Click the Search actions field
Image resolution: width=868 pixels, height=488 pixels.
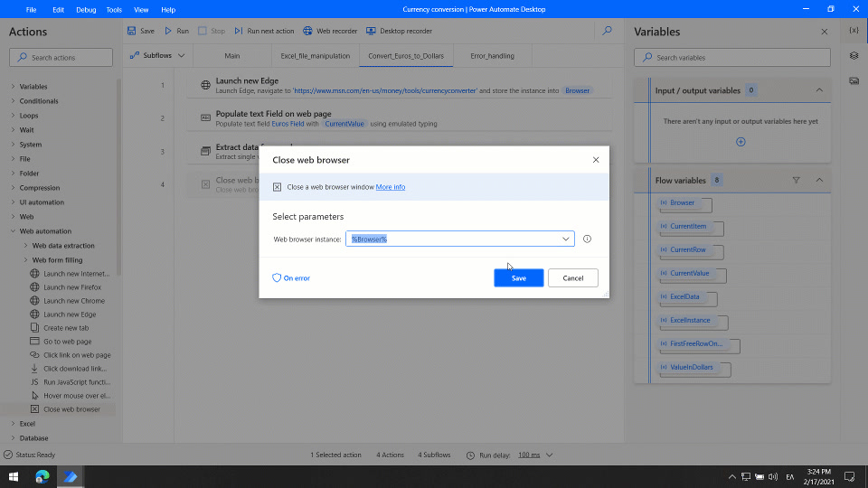point(61,58)
